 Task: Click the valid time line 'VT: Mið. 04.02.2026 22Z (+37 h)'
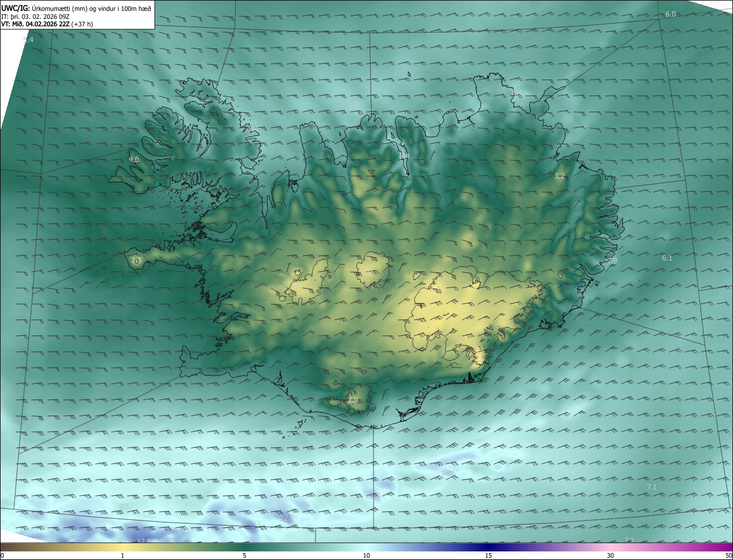[48, 24]
